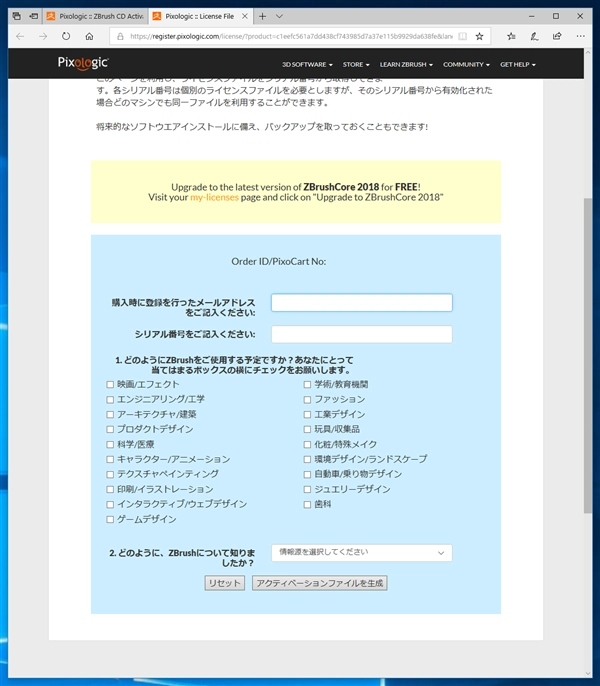The width and height of the screenshot is (600, 686).
Task: Check the ゲームデザイン box
Action: 110,519
